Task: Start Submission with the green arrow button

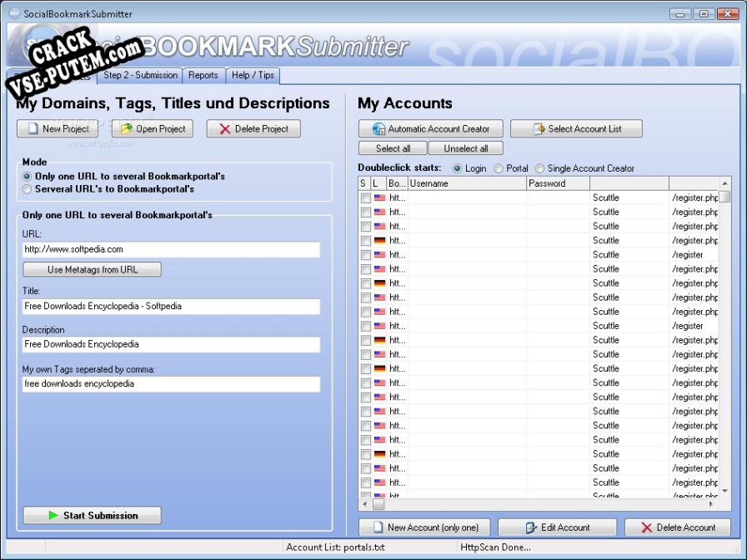Action: (x=92, y=515)
